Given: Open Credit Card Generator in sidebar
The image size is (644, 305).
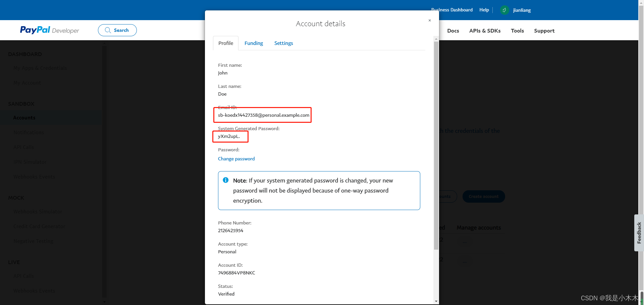Looking at the screenshot, I should [x=39, y=226].
